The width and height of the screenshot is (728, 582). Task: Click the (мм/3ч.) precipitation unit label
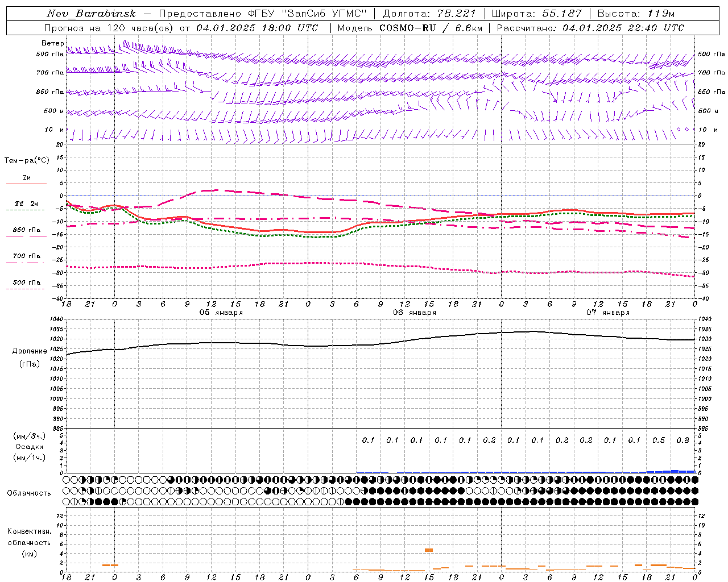pyautogui.click(x=30, y=436)
